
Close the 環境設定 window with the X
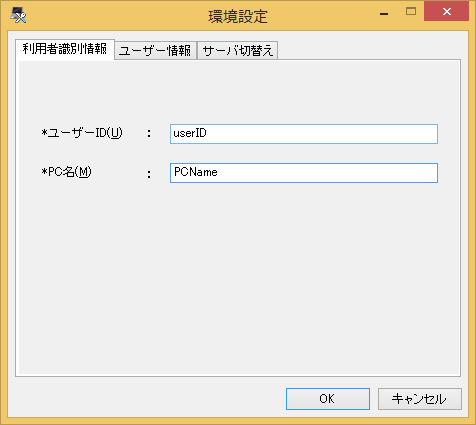[447, 12]
